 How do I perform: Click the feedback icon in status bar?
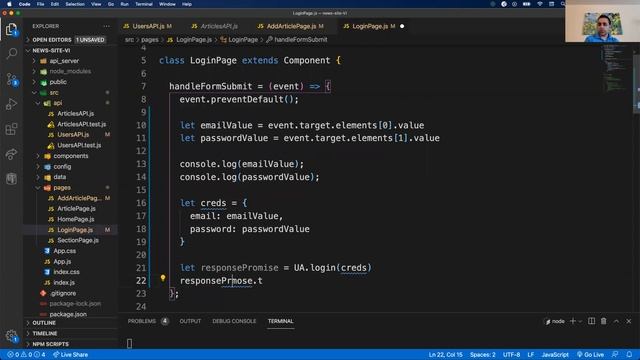[x=615, y=355]
